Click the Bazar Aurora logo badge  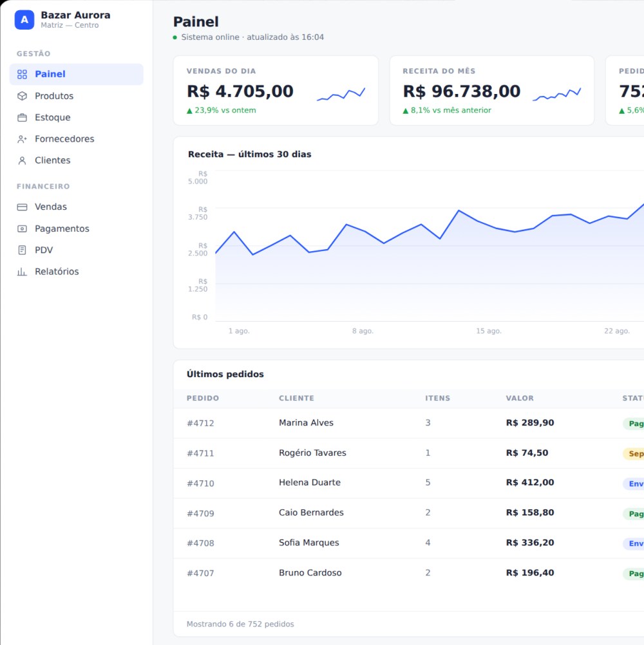coord(24,20)
